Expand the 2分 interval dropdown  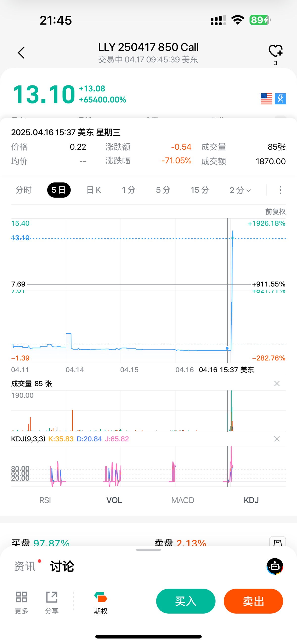240,190
